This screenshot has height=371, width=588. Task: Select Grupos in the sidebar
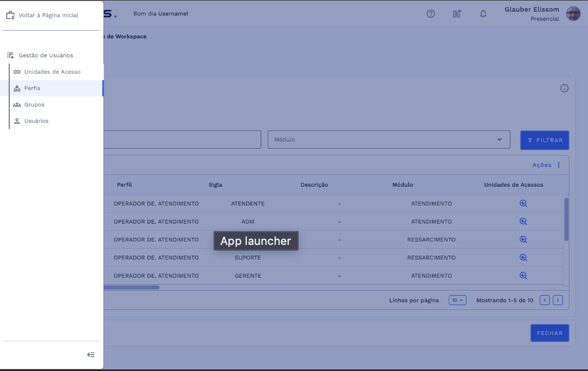pyautogui.click(x=34, y=105)
